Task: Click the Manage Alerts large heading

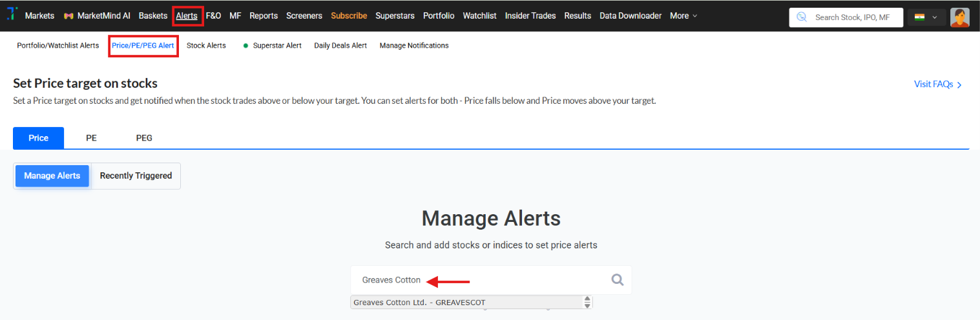Action: [x=491, y=218]
